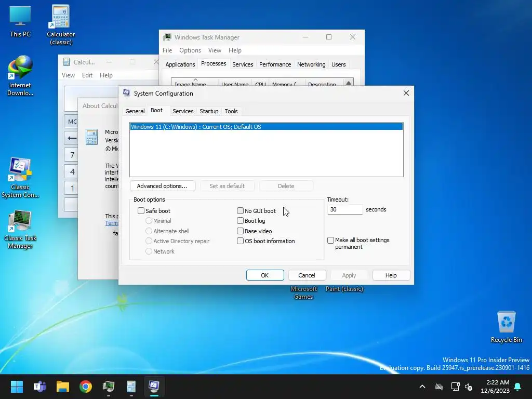The image size is (532, 399).
Task: Open This PC desktop icon
Action: pos(20,21)
